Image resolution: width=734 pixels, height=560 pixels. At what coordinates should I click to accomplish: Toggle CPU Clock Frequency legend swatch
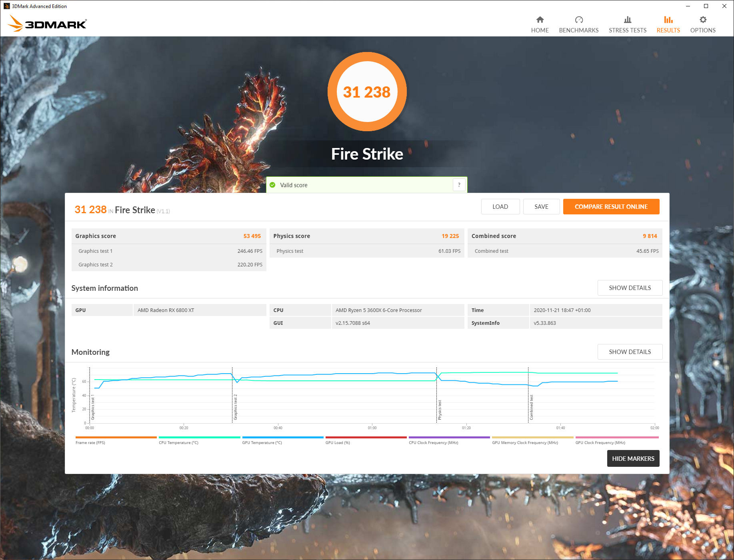[x=449, y=438]
